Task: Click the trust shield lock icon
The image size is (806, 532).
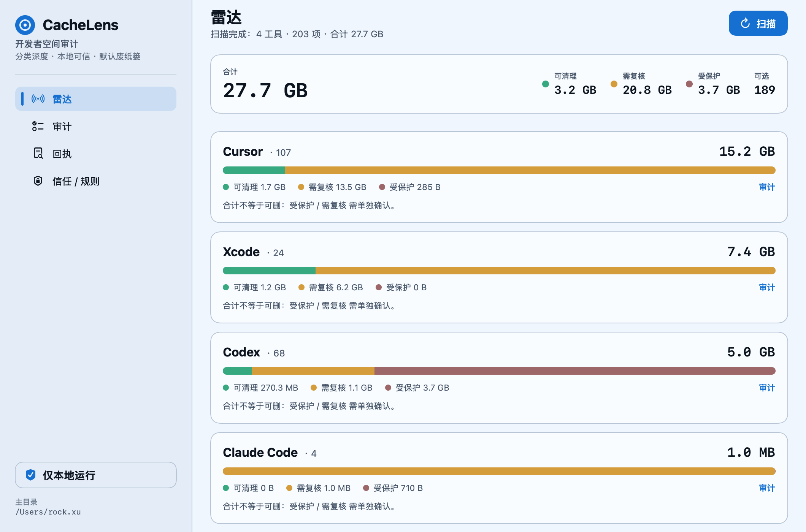Action: click(x=38, y=181)
